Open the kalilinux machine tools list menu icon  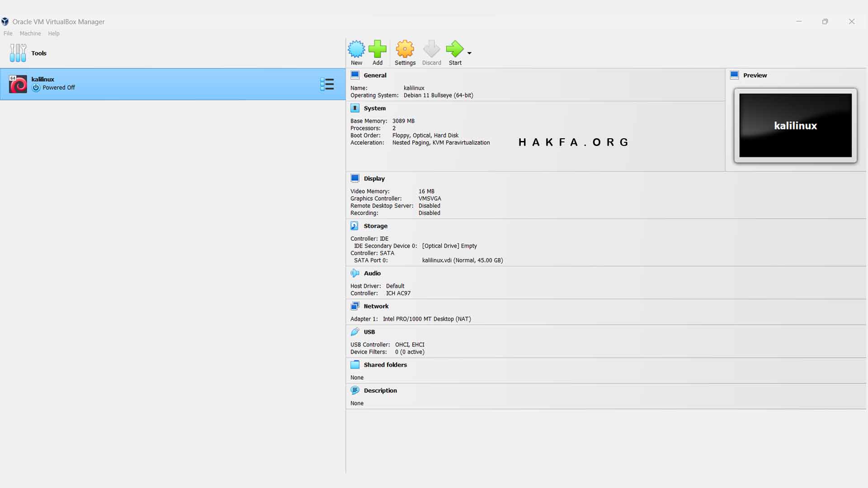[x=327, y=84]
